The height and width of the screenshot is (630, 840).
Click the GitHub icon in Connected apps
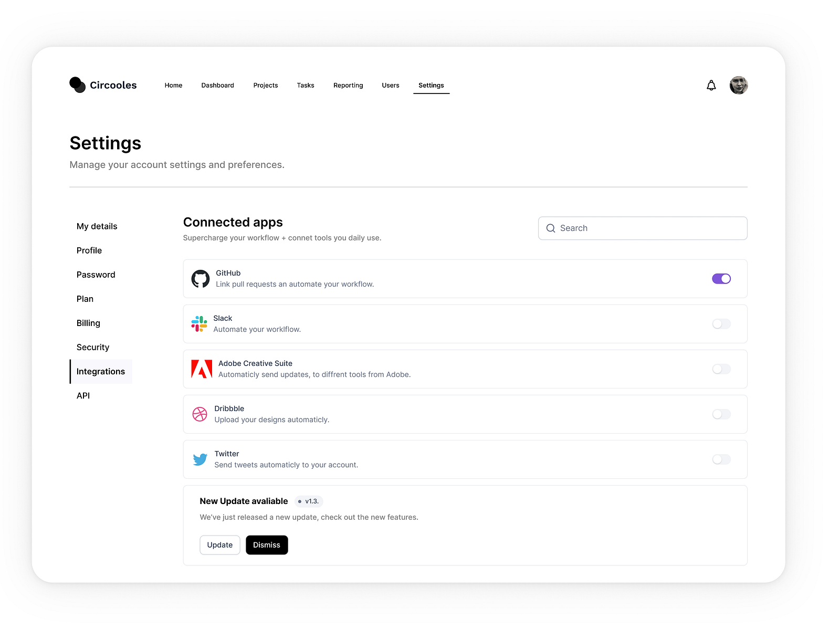click(199, 279)
